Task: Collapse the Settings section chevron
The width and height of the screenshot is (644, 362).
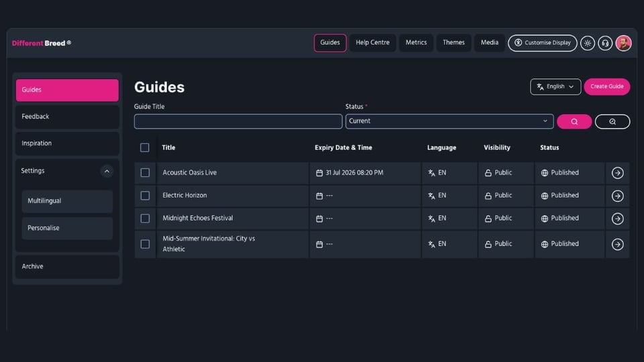Action: pos(107,171)
